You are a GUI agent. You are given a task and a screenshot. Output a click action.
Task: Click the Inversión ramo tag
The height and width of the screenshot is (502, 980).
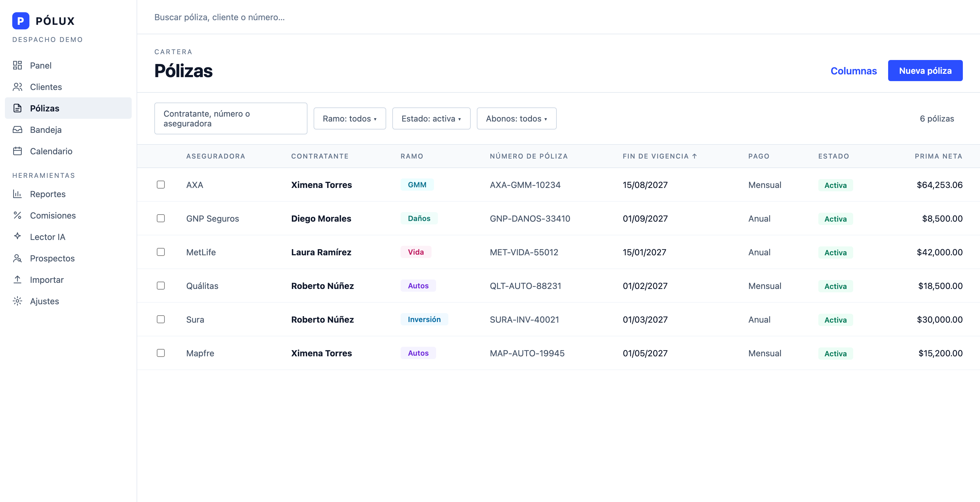[x=424, y=319]
